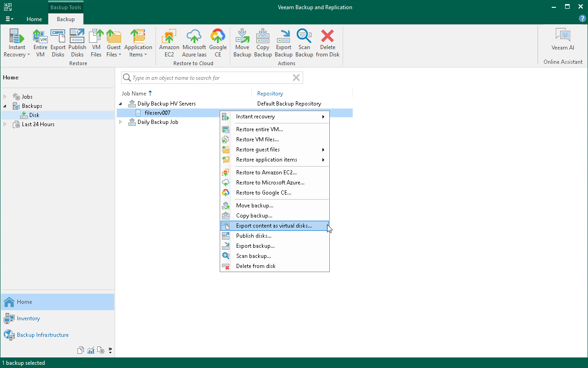Choose Move backup... in context menu
This screenshot has width=588, height=368.
[275, 206]
